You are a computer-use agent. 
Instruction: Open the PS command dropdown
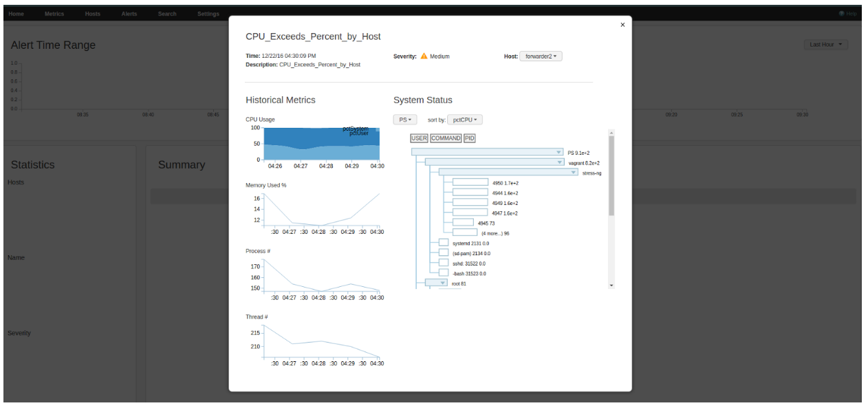click(x=404, y=120)
